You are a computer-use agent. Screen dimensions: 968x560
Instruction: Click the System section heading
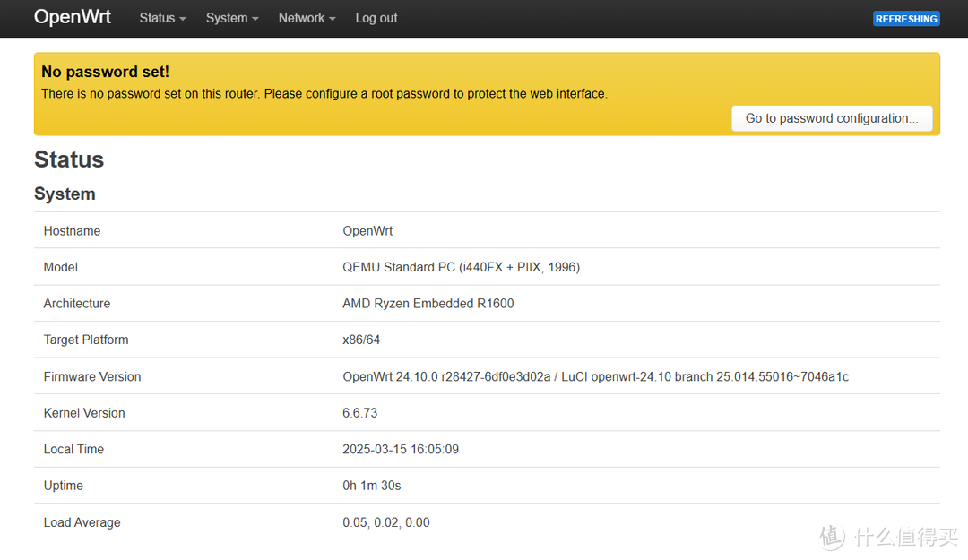[x=65, y=194]
